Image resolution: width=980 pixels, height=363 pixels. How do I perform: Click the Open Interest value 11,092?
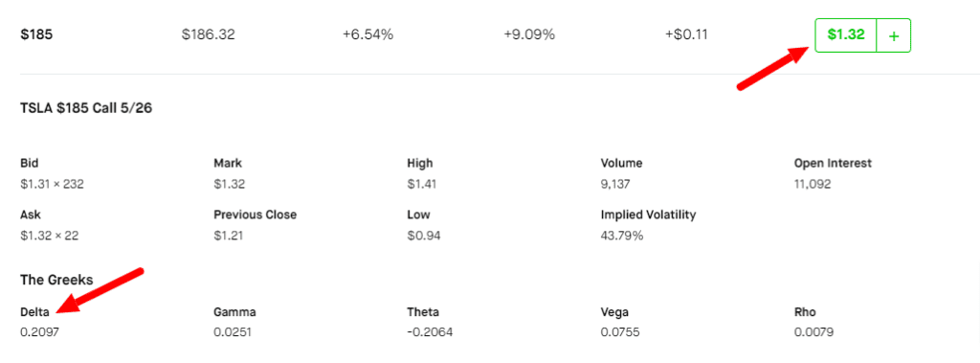[x=813, y=184]
